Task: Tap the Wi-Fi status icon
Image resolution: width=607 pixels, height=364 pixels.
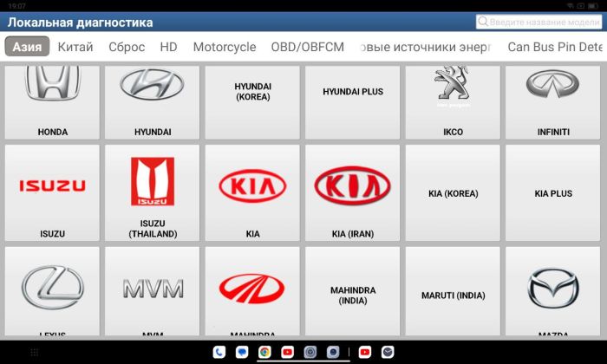Action: [x=571, y=6]
